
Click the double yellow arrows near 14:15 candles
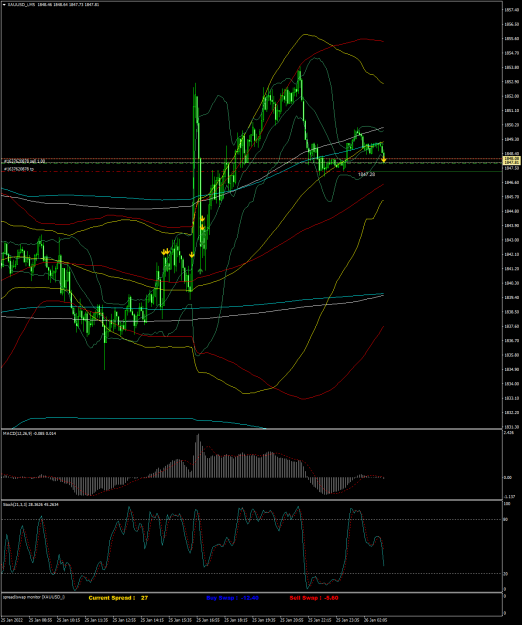pos(165,252)
